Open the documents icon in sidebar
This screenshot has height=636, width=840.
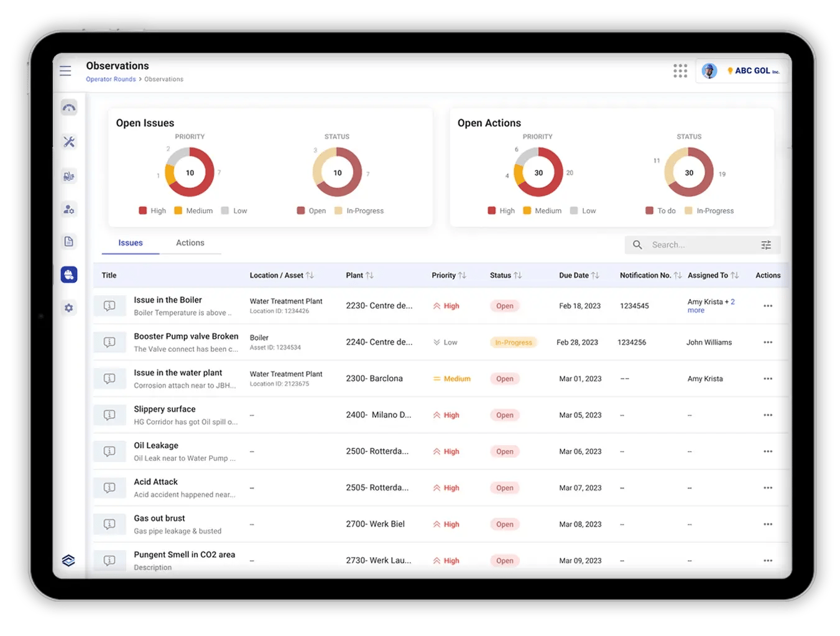coord(68,241)
